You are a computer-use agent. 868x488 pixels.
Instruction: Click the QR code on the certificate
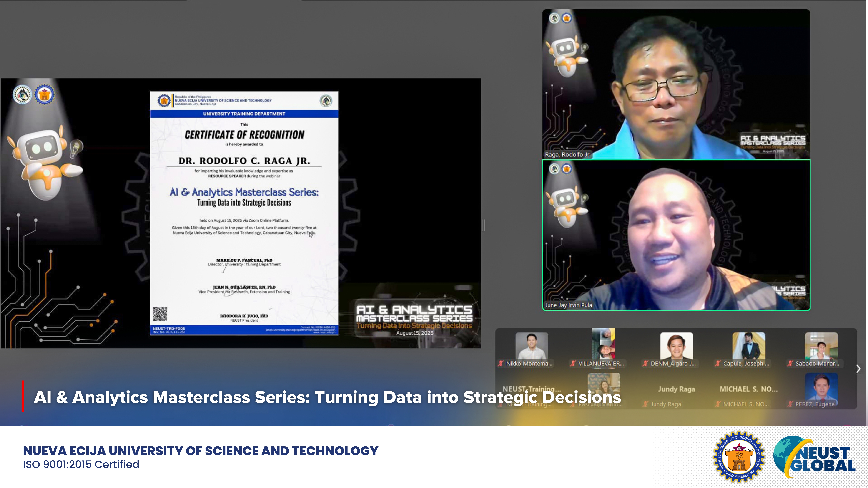[160, 314]
